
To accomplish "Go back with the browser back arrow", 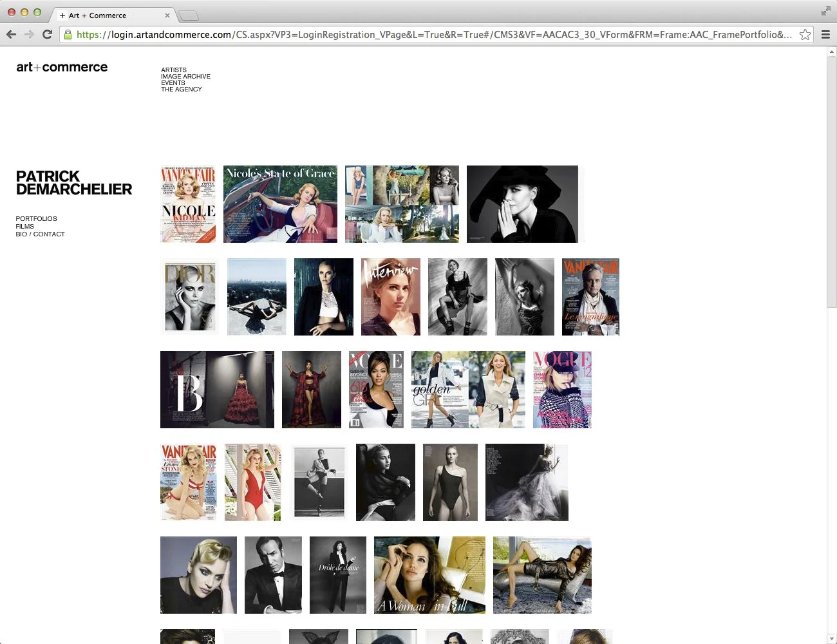I will click(11, 34).
